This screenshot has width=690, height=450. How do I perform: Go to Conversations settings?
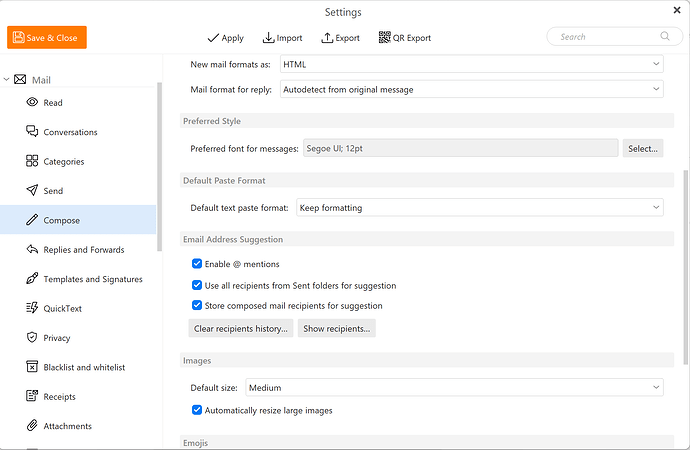78,132
